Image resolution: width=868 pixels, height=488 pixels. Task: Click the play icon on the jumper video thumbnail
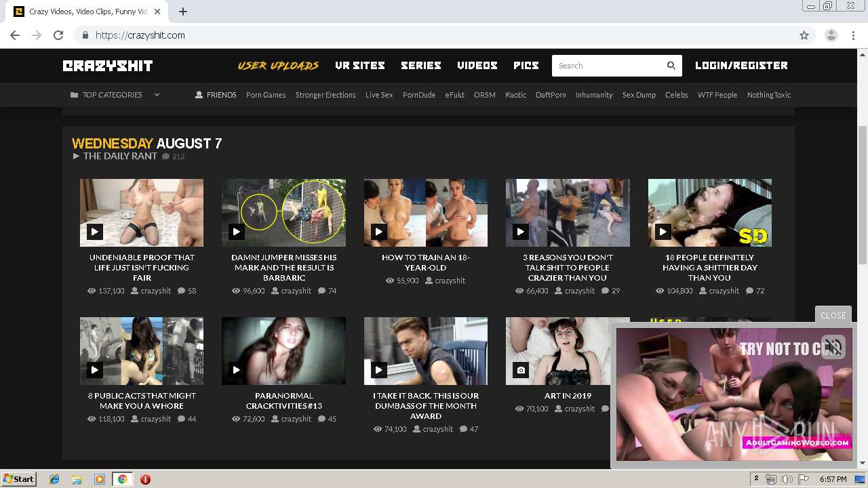237,232
